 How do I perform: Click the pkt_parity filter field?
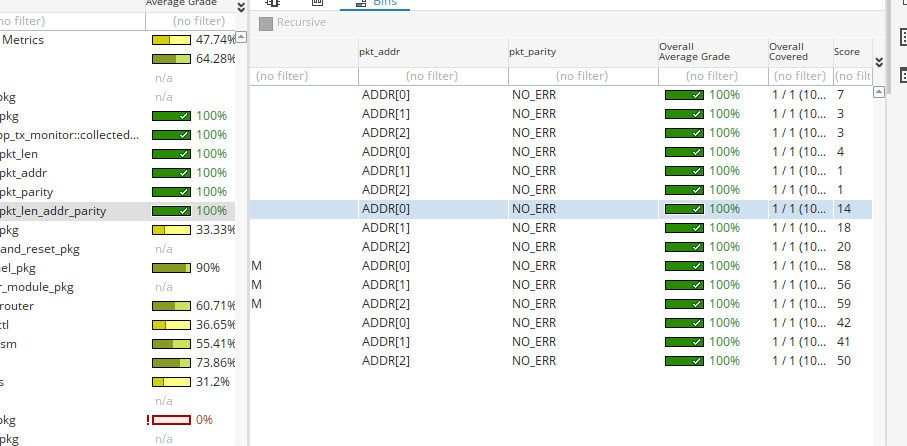pos(582,76)
